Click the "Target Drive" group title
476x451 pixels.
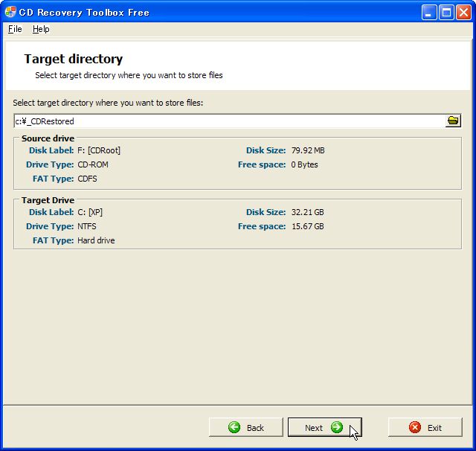(48, 200)
